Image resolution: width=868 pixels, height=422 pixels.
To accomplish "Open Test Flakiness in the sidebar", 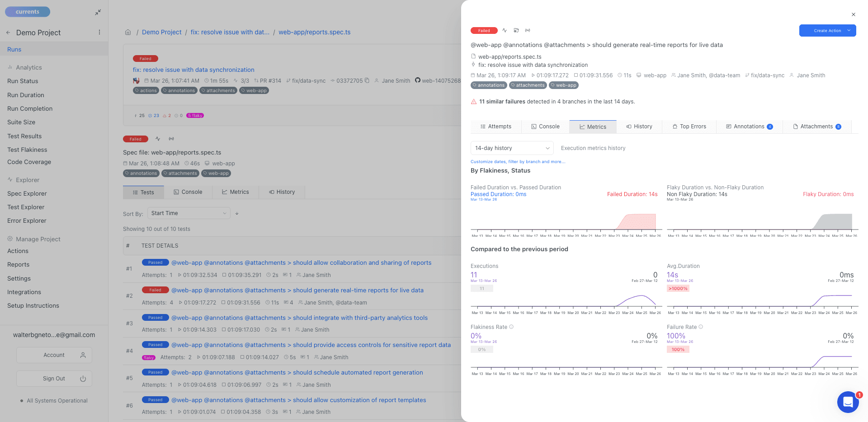I will click(x=27, y=150).
